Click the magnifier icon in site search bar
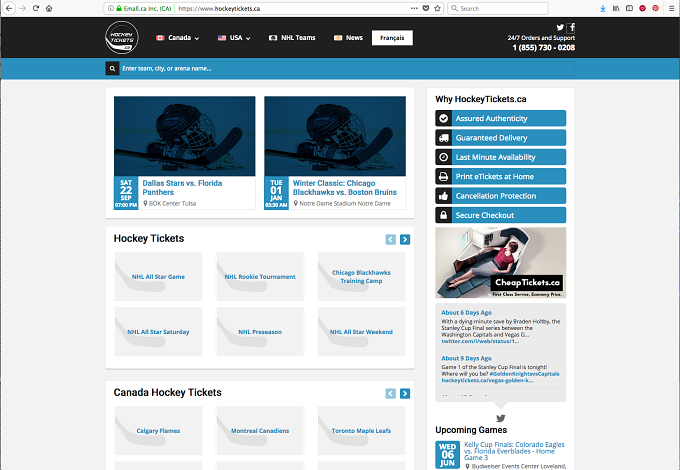Viewport: 680px width, 470px height. [112, 68]
